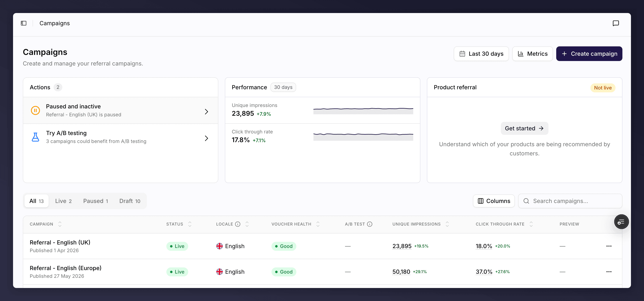
Task: Sort by Status column arrows
Action: pos(190,224)
